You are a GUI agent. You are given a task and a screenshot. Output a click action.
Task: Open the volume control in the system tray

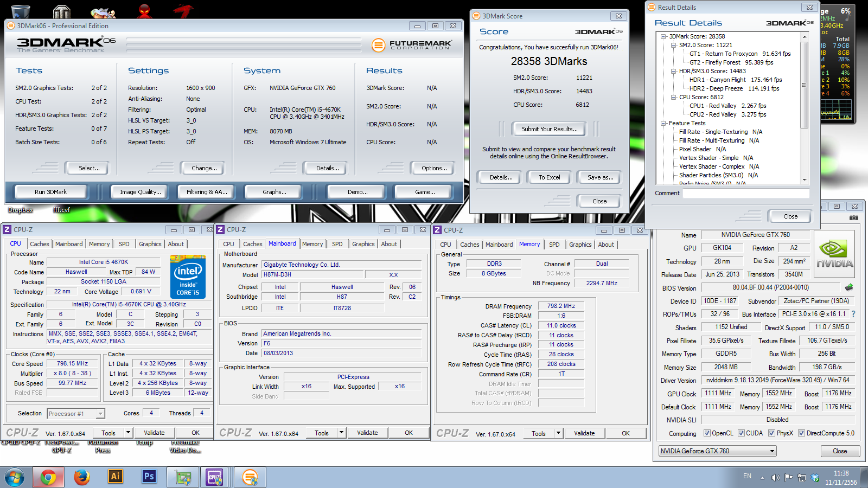coord(775,478)
